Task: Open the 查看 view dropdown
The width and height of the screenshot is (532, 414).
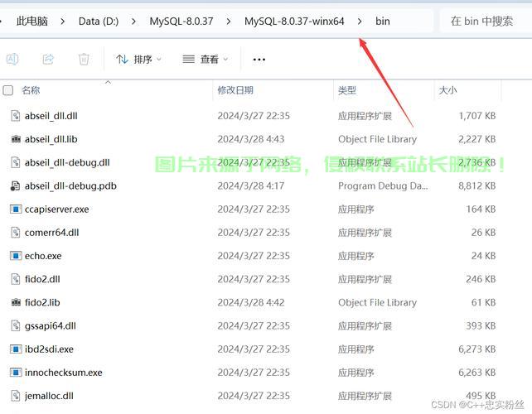Action: pyautogui.click(x=205, y=60)
